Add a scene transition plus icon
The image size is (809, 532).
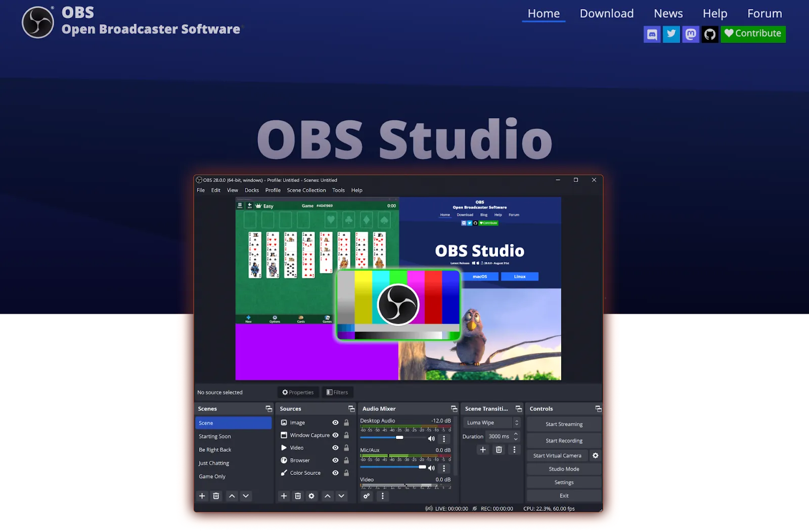point(483,450)
